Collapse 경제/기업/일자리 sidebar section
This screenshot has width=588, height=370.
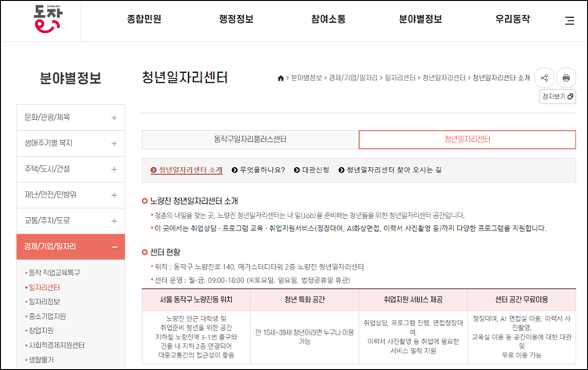pos(71,247)
